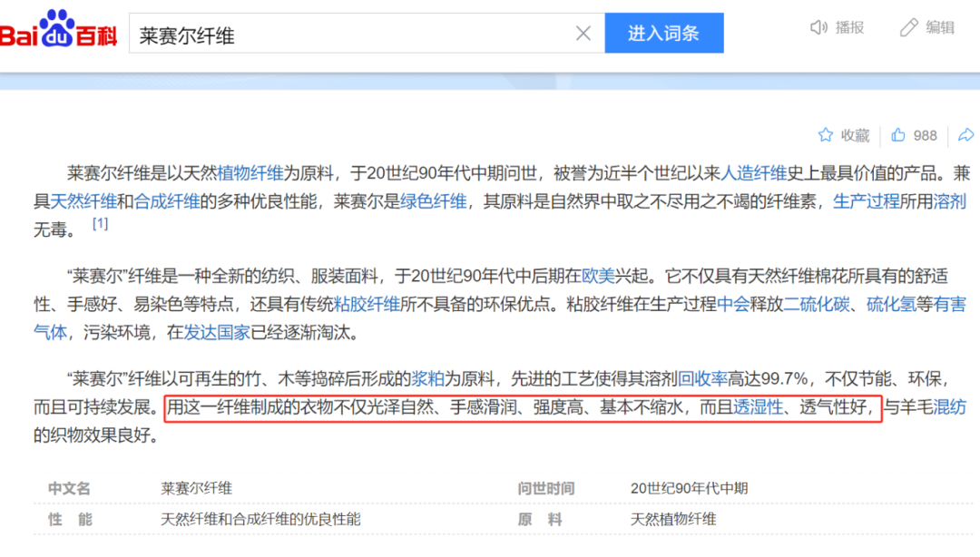Follow the 浆粕 hyperlink
The height and width of the screenshot is (557, 980).
click(x=427, y=379)
